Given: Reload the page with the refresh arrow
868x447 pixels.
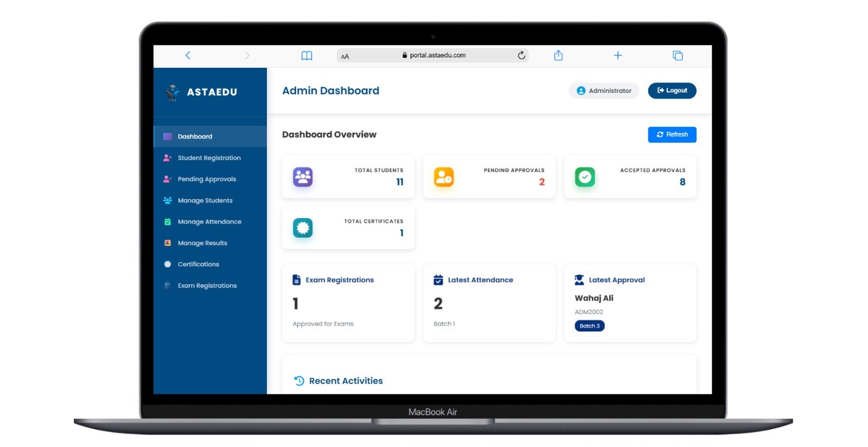Looking at the screenshot, I should click(521, 55).
